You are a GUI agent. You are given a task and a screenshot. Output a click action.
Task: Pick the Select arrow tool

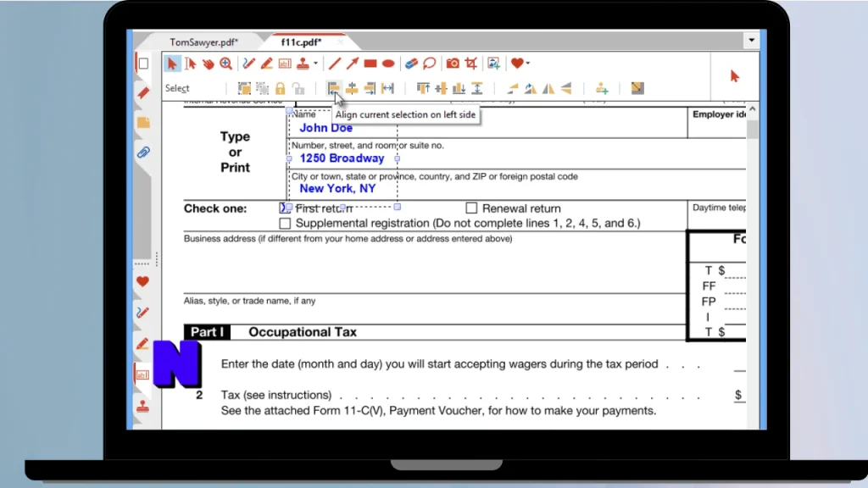point(172,64)
